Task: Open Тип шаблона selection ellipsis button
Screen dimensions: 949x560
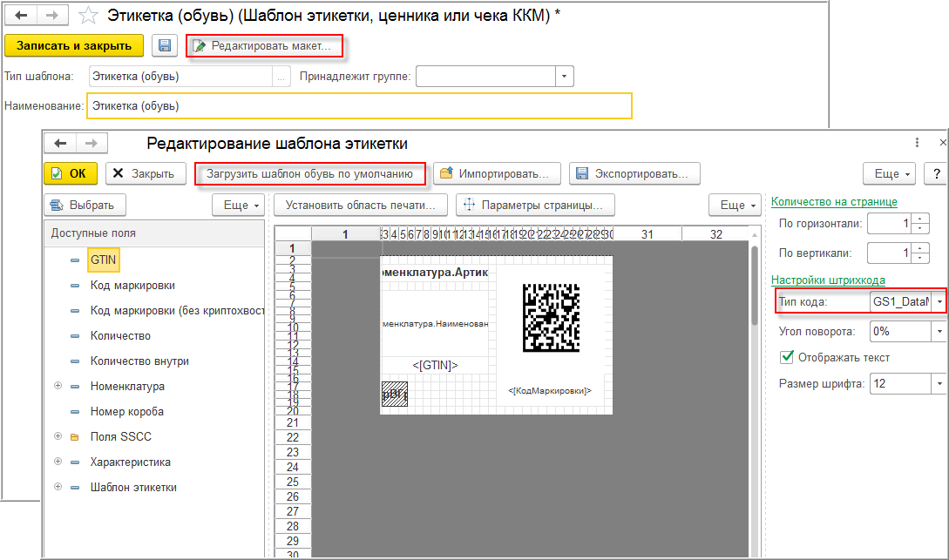Action: (x=281, y=77)
